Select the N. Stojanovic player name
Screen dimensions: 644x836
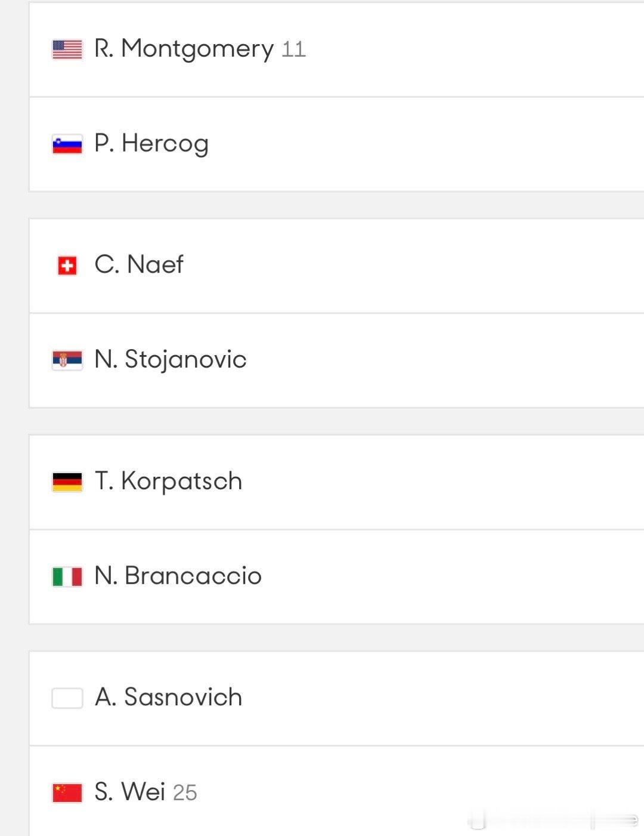[171, 359]
